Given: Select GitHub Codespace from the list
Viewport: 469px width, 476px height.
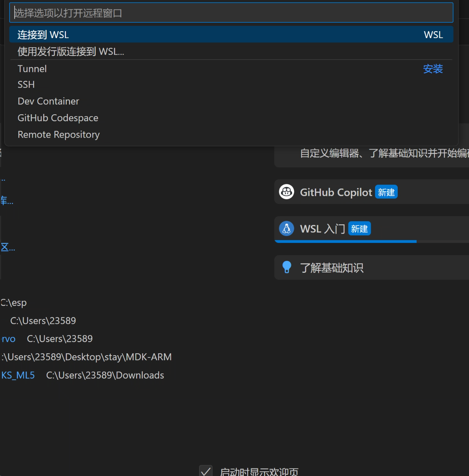Looking at the screenshot, I should tap(231, 118).
